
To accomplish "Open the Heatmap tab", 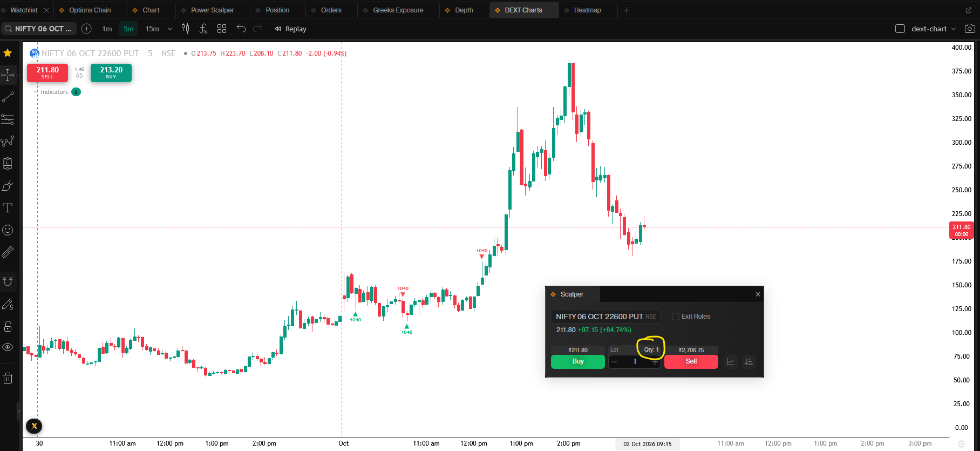I will tap(587, 10).
